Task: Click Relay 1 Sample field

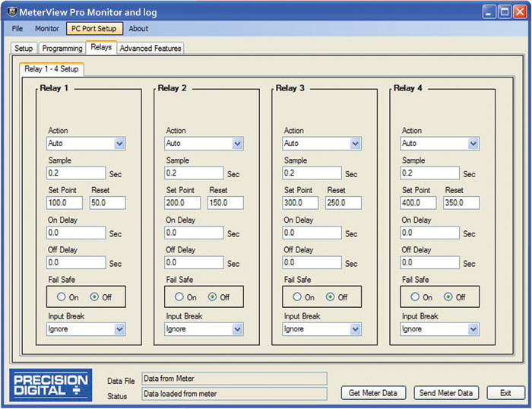Action: (76, 173)
